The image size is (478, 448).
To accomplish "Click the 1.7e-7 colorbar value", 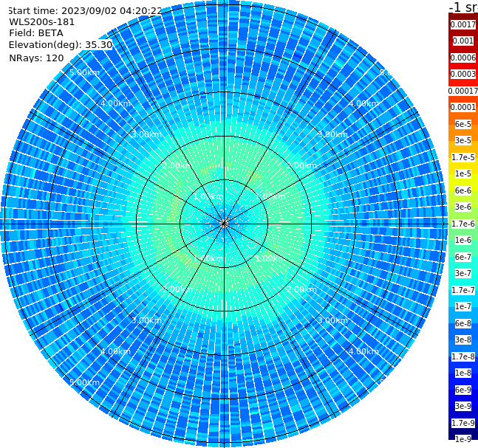I will [463, 290].
